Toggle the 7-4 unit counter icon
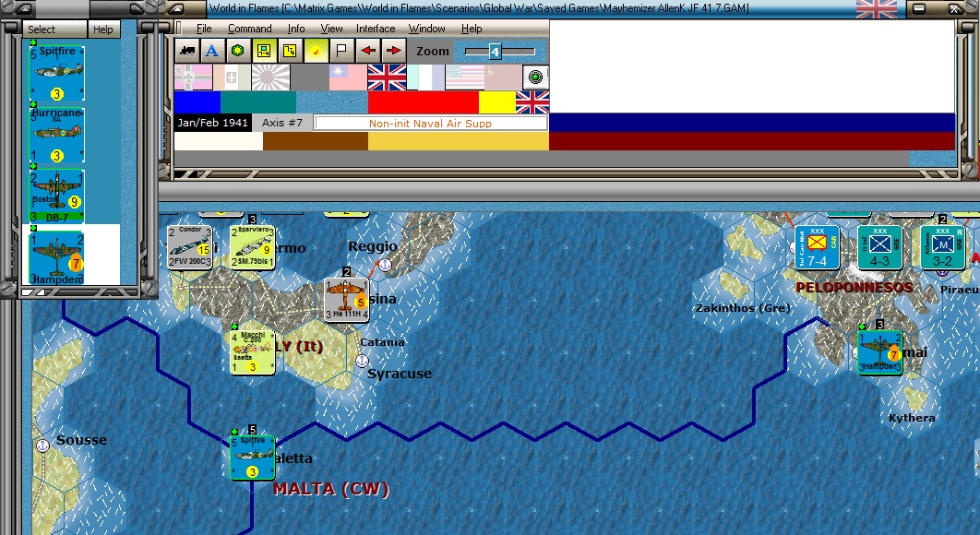 pyautogui.click(x=263, y=52)
